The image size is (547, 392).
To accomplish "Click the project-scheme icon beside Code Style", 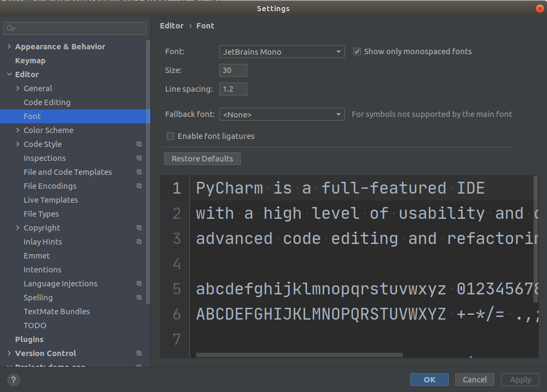I will point(139,144).
